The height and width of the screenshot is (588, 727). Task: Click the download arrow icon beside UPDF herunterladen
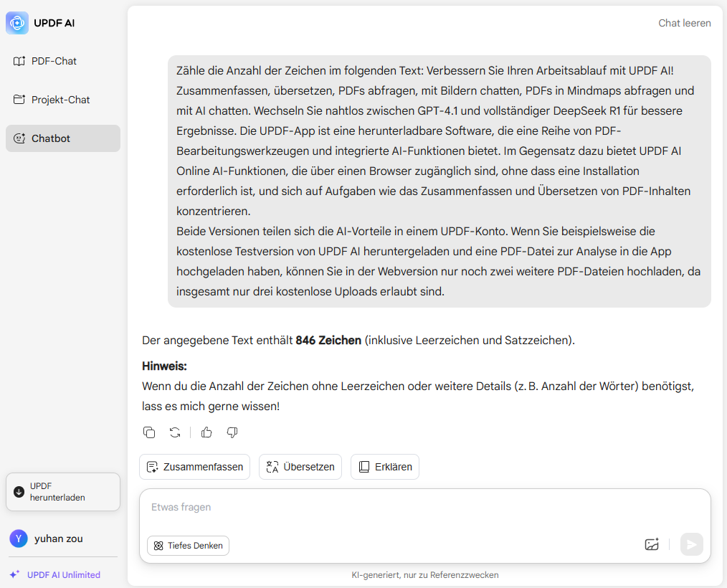[19, 492]
